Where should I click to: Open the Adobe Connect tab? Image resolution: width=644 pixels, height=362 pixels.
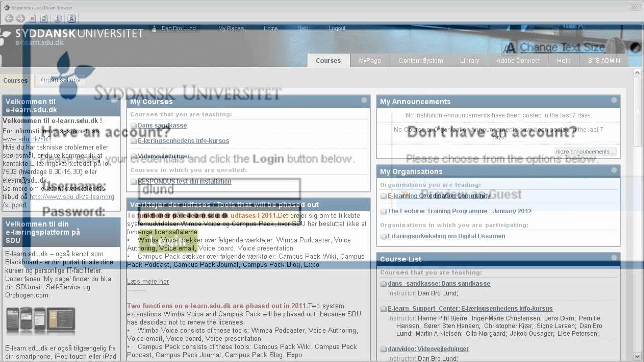518,60
